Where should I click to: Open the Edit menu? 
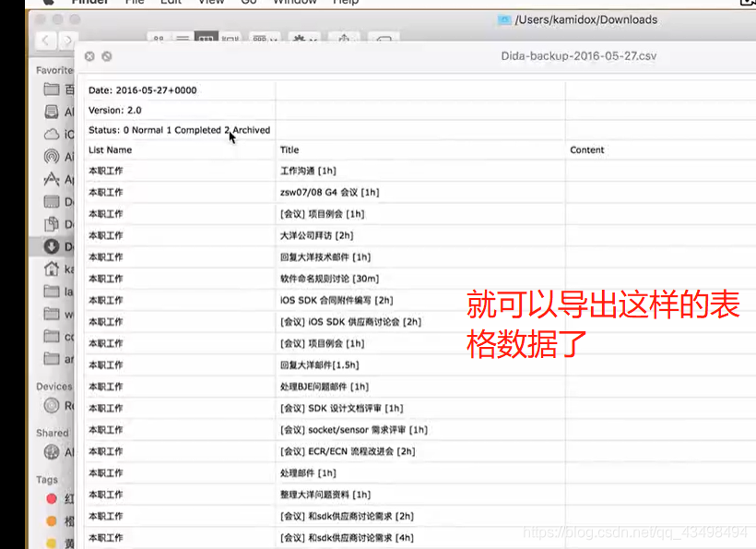click(171, 2)
